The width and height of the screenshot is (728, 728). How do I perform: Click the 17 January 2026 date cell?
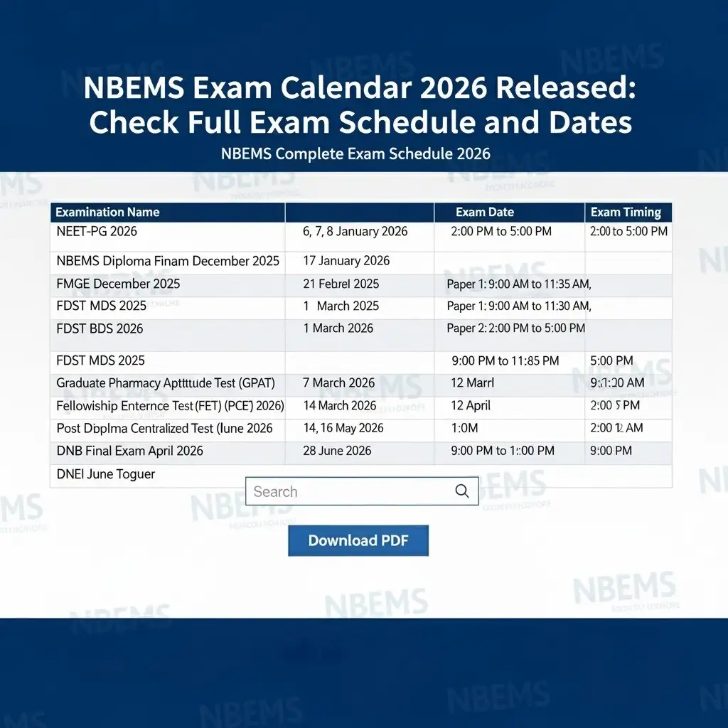click(x=346, y=261)
